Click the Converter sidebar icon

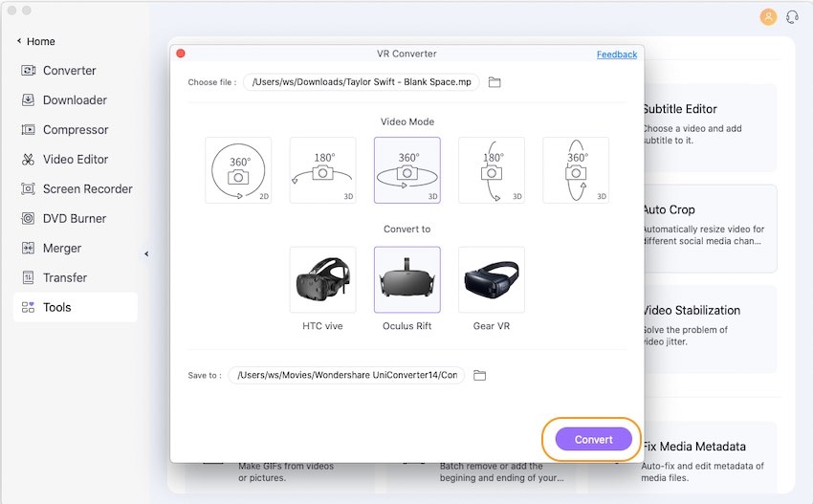pyautogui.click(x=28, y=70)
